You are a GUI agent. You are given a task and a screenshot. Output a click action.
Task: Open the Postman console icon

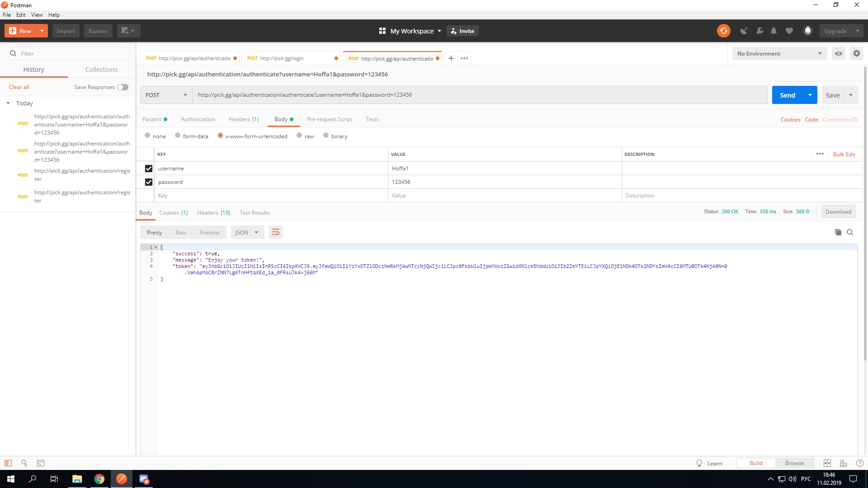click(41, 463)
